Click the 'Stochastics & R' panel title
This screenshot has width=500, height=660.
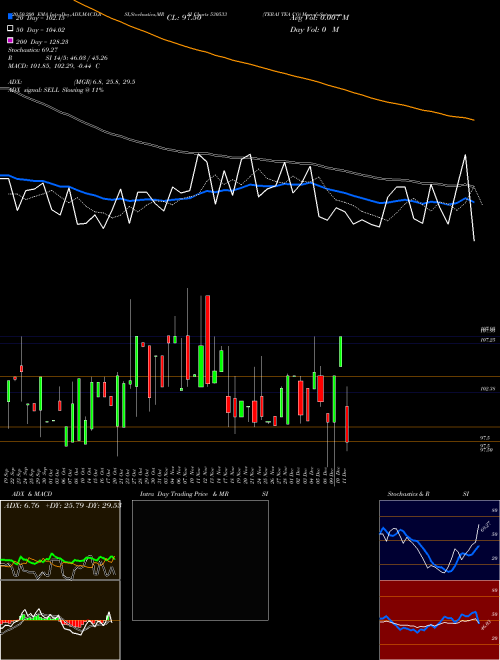409,494
